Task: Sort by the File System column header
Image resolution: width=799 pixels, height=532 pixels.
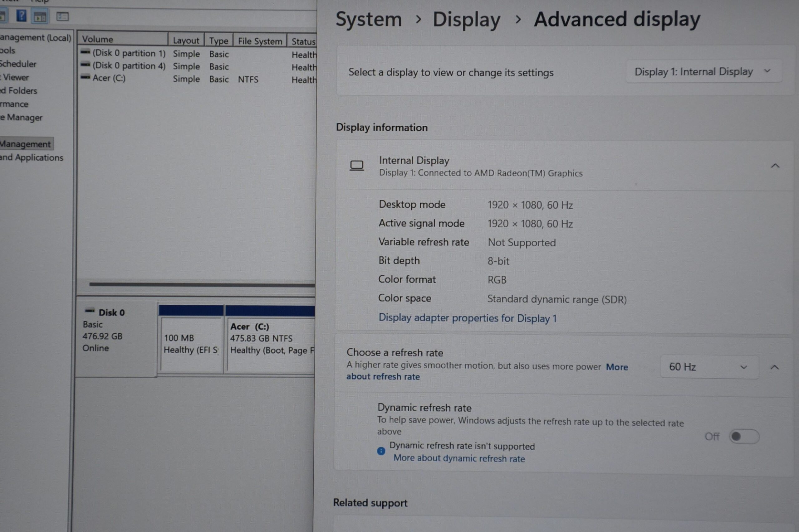Action: pyautogui.click(x=260, y=41)
